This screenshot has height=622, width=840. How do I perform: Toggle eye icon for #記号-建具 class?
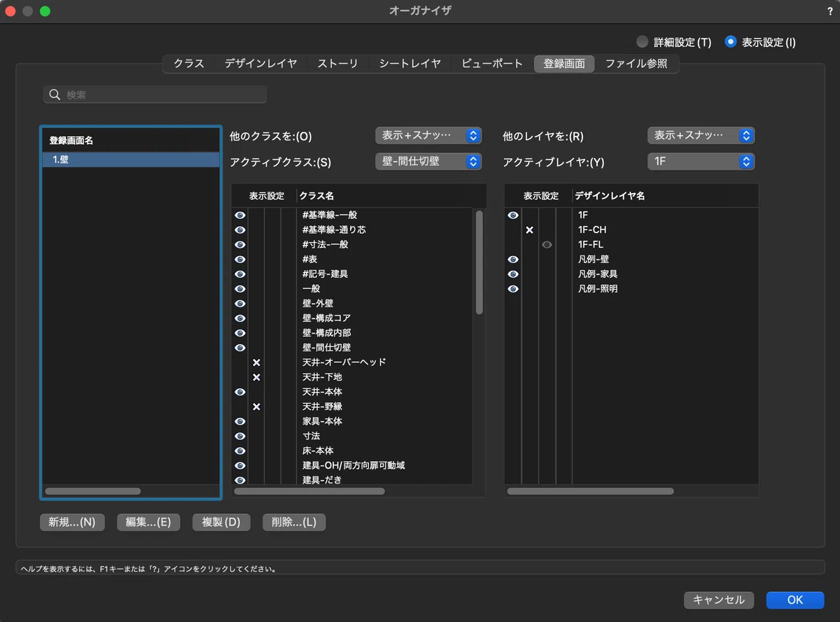[x=240, y=274]
